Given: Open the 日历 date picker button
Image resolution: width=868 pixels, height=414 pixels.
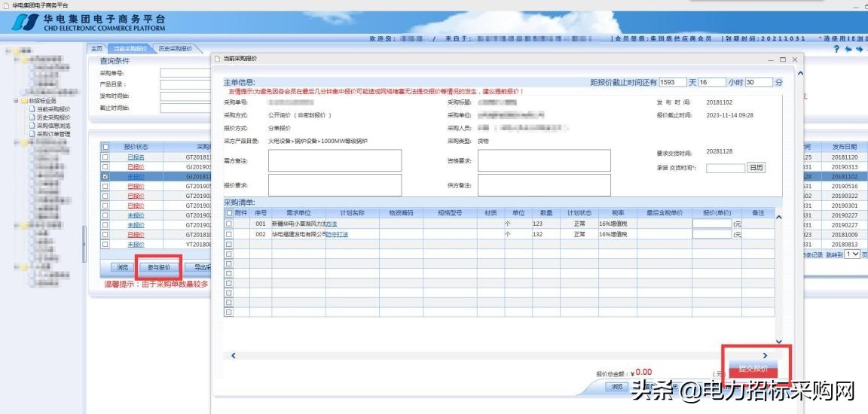Looking at the screenshot, I should click(x=756, y=167).
